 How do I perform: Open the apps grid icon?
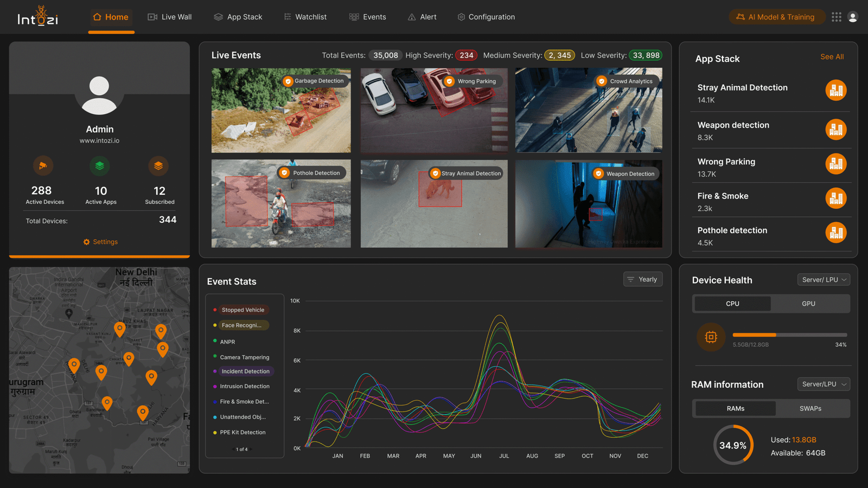pos(836,17)
